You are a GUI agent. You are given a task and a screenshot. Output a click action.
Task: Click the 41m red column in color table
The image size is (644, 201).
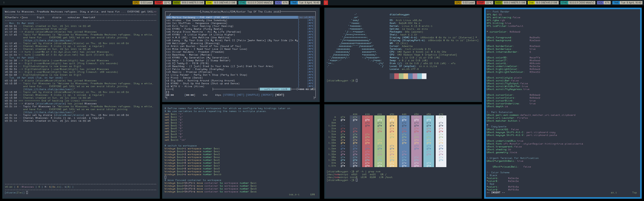click(368, 142)
